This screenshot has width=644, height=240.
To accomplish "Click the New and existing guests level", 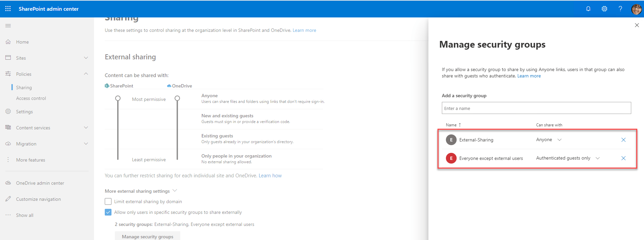I will click(227, 116).
